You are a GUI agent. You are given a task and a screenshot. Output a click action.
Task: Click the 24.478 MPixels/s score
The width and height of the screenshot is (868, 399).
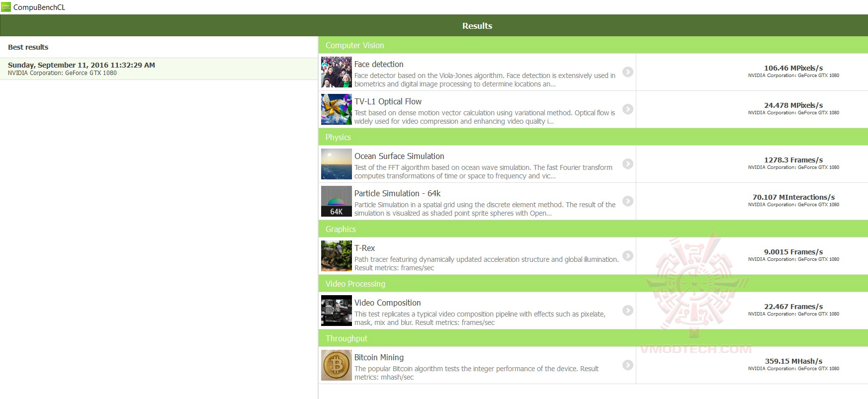coord(793,105)
